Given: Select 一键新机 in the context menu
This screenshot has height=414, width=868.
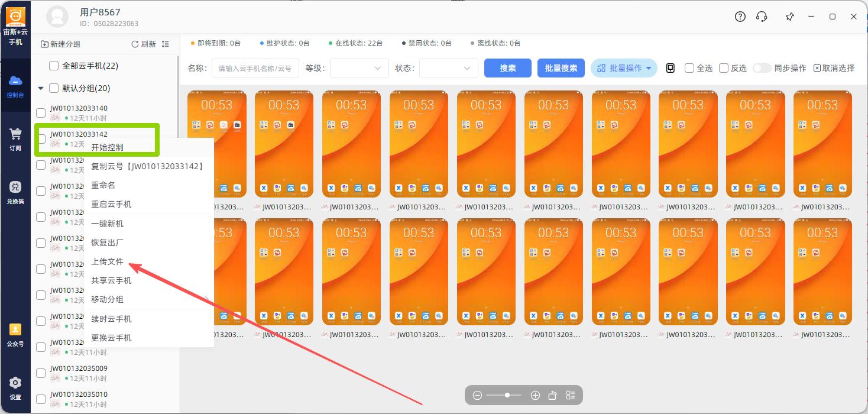Looking at the screenshot, I should click(149, 224).
